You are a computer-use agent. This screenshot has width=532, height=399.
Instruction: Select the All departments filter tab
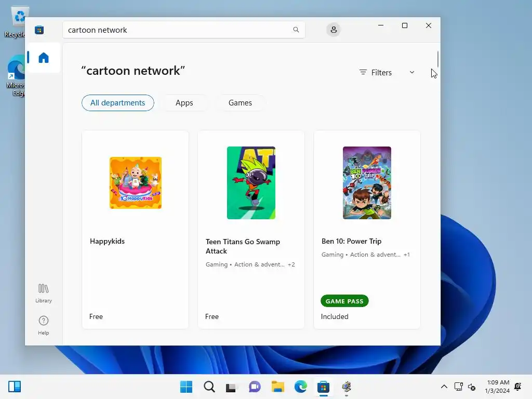118,103
